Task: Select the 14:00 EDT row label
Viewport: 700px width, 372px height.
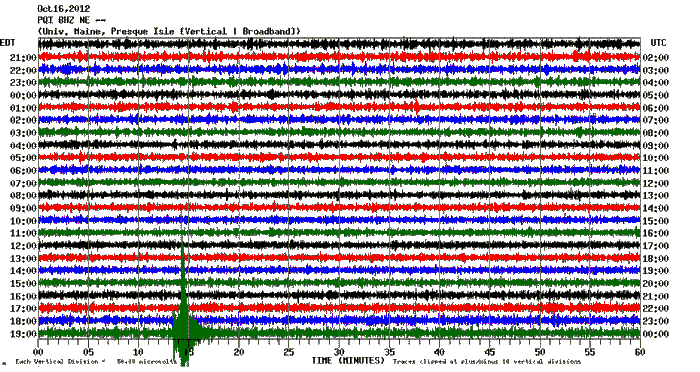Action: pyautogui.click(x=23, y=271)
